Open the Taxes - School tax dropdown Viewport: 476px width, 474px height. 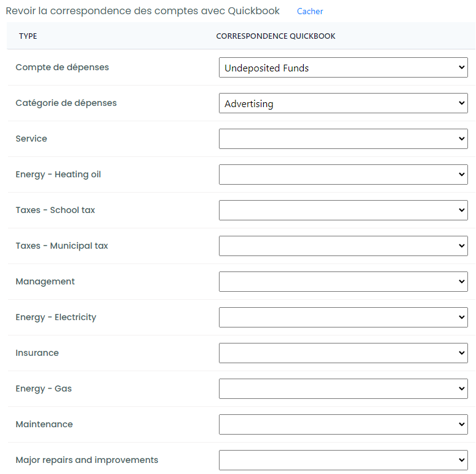[x=343, y=211]
